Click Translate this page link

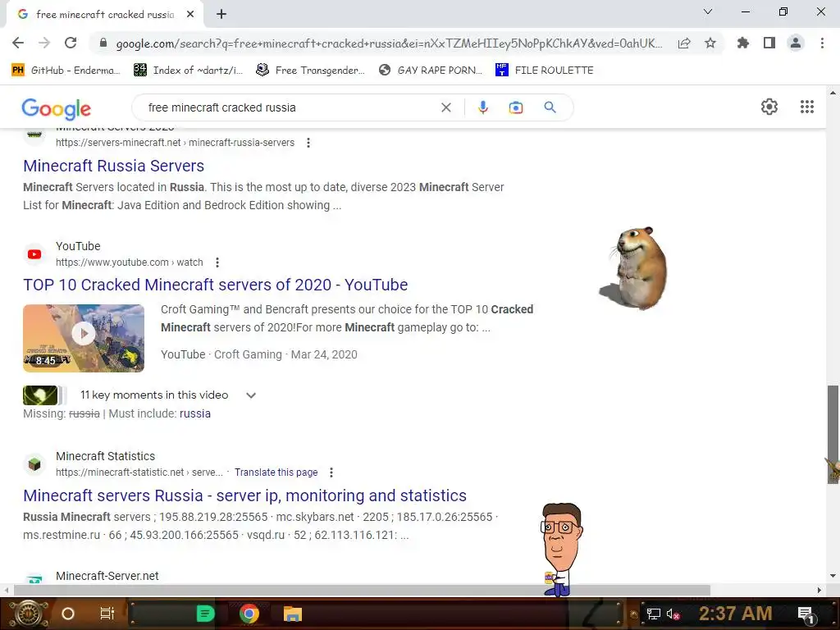[x=276, y=472]
